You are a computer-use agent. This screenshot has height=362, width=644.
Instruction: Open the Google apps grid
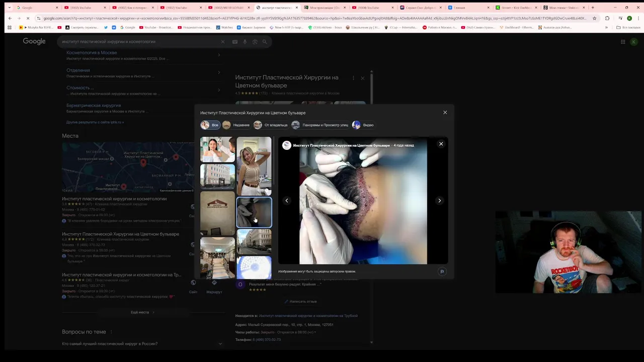(623, 42)
